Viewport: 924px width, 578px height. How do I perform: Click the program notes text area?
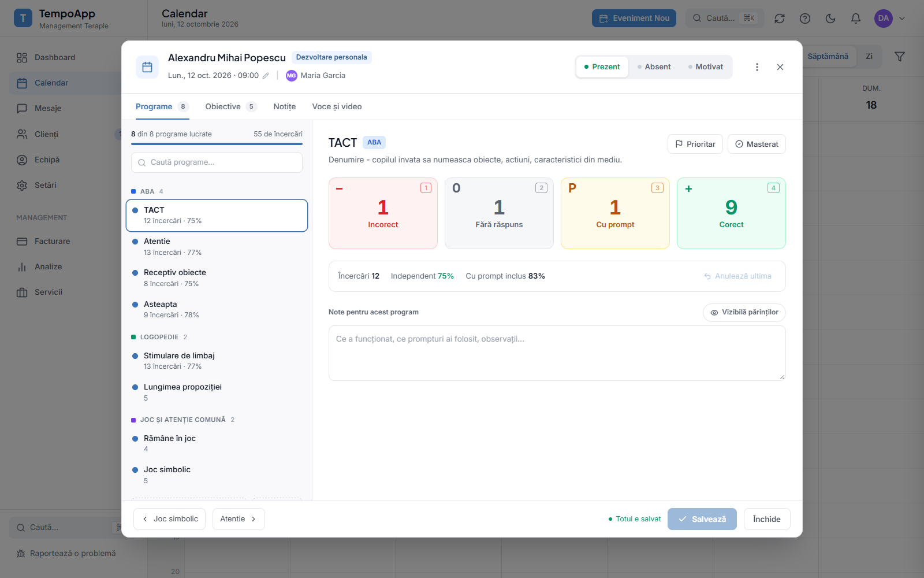pyautogui.click(x=557, y=353)
